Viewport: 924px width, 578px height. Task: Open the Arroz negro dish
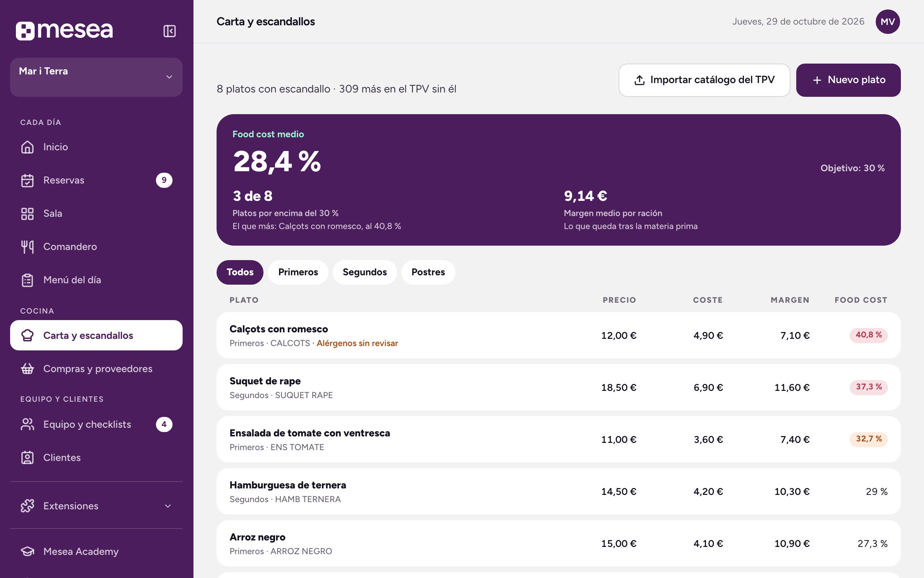click(558, 543)
